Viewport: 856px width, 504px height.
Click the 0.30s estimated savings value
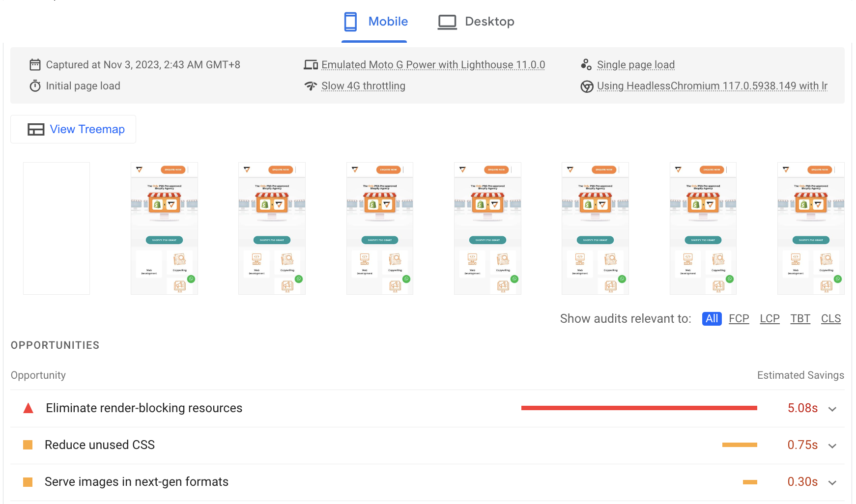[x=802, y=482]
